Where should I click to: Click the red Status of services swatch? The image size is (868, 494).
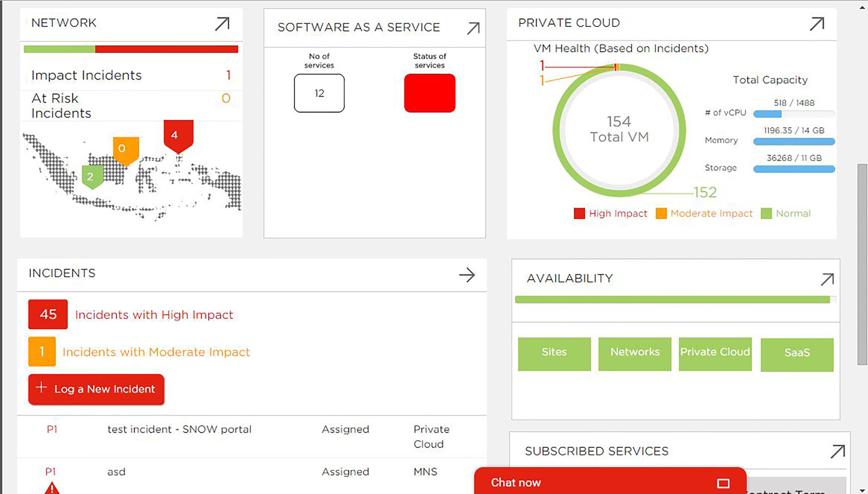tap(430, 93)
